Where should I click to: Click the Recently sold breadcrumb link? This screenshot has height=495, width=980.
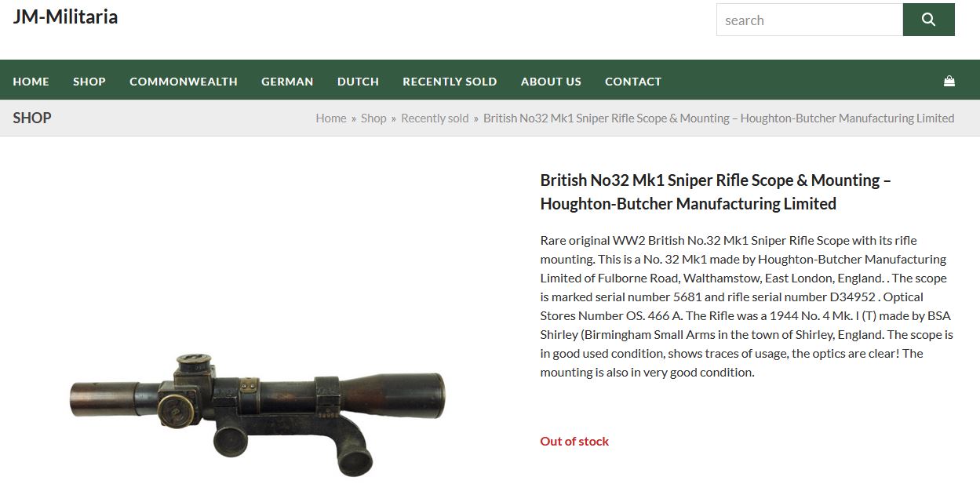(x=435, y=118)
